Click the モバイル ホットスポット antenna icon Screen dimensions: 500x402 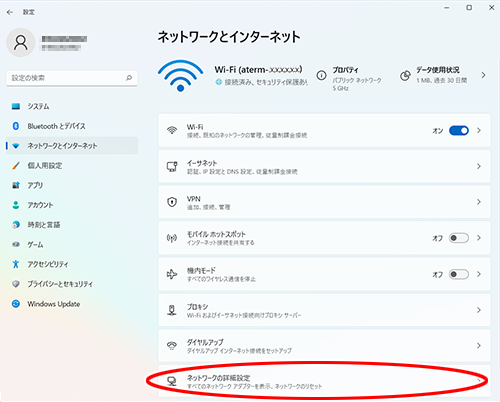click(172, 238)
